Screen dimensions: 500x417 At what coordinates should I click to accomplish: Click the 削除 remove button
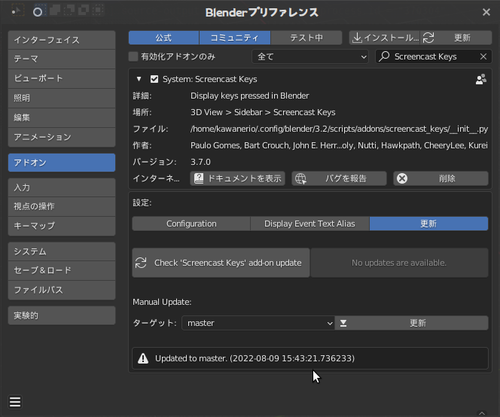[x=441, y=178]
